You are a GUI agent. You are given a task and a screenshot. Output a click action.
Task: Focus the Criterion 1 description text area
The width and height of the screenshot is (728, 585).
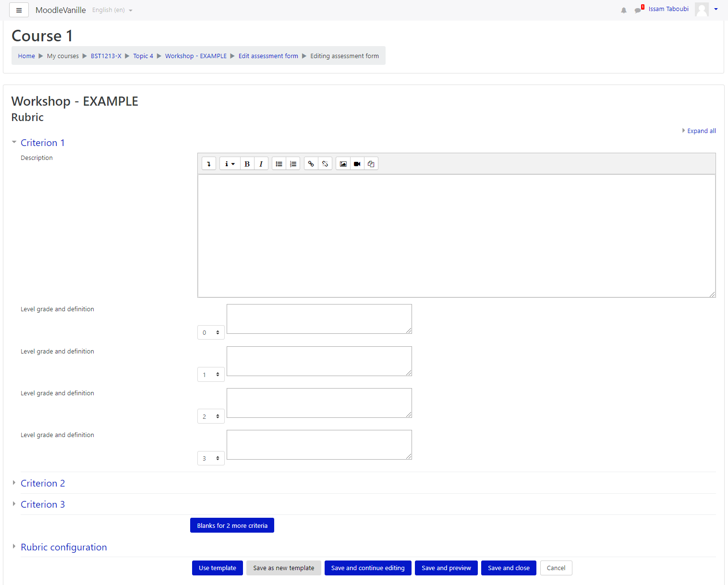tap(457, 236)
